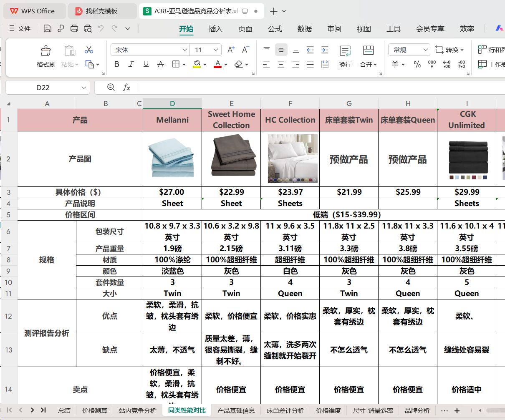Click the thousands separator icon
Screen dimensions: 505x420
432,64
